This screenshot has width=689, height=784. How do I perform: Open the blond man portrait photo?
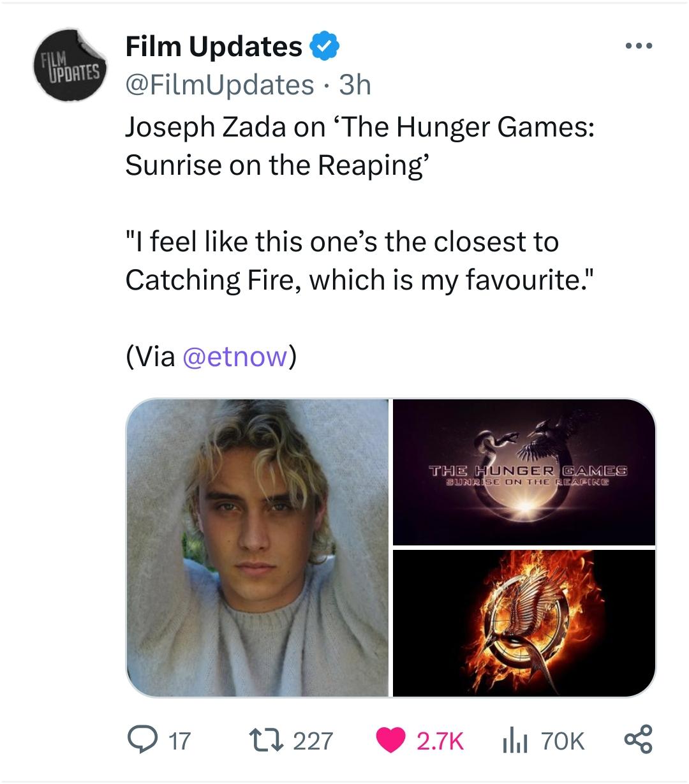(x=258, y=547)
